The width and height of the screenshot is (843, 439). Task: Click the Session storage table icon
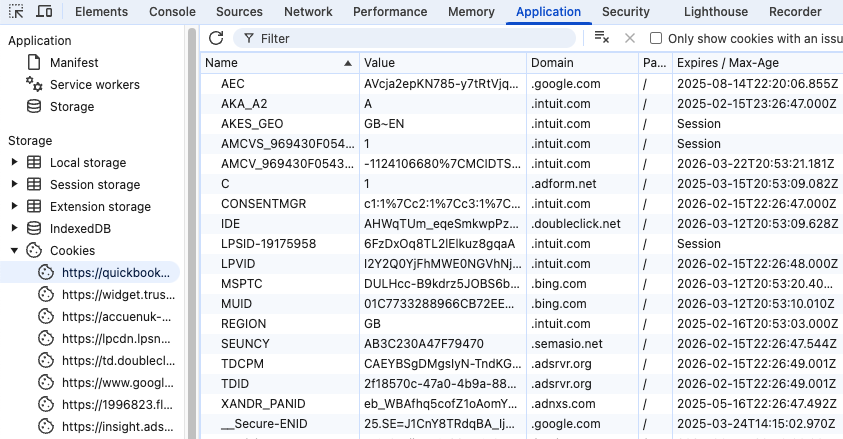click(34, 184)
